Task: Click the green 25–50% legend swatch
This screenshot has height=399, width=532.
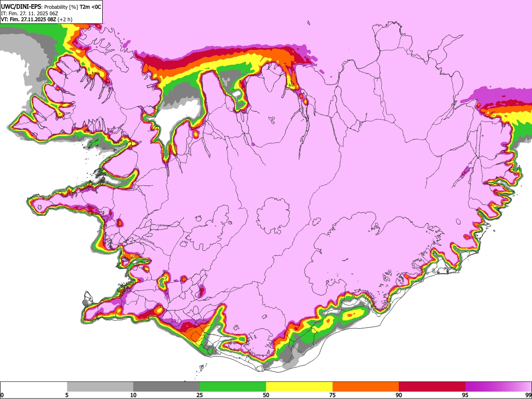Action: [233, 387]
